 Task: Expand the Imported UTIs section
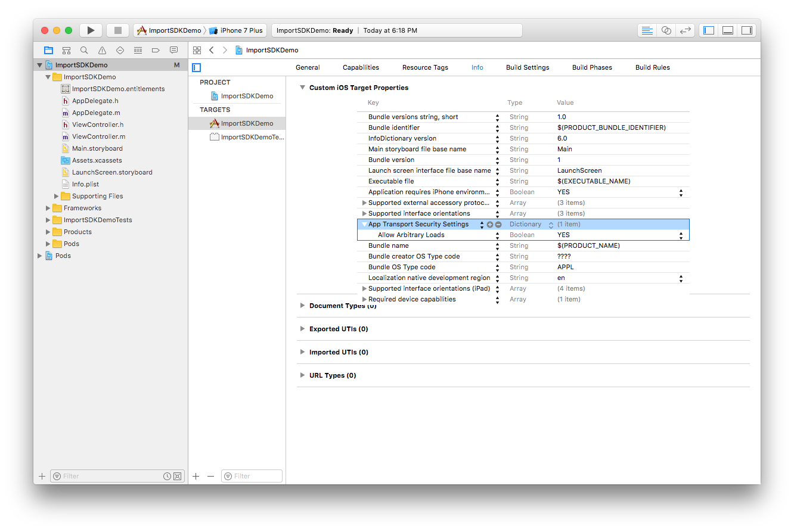tap(302, 352)
